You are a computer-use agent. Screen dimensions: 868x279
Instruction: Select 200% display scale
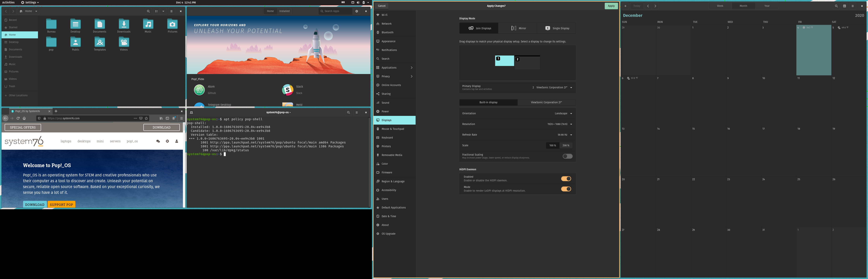(566, 145)
